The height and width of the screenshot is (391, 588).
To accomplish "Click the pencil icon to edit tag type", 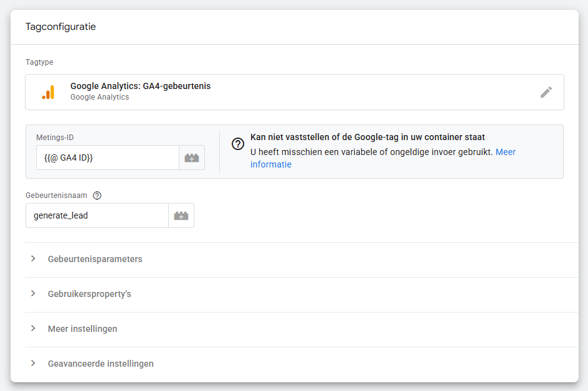I will 546,92.
